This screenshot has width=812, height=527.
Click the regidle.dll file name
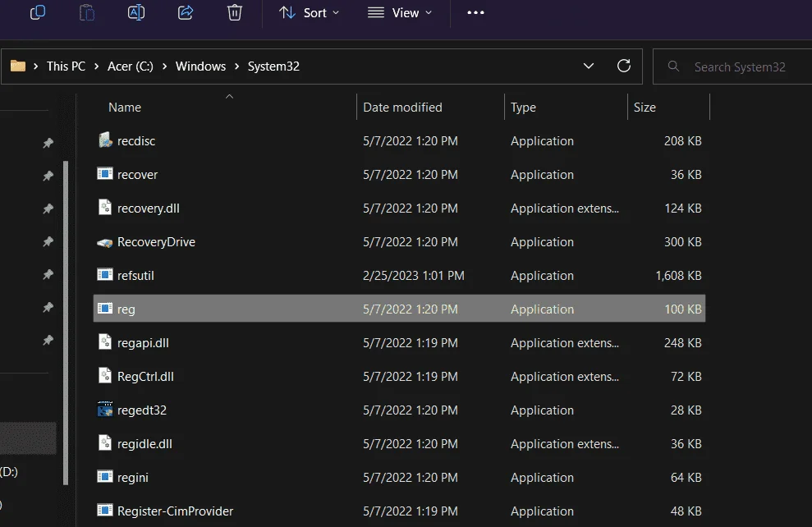(145, 443)
